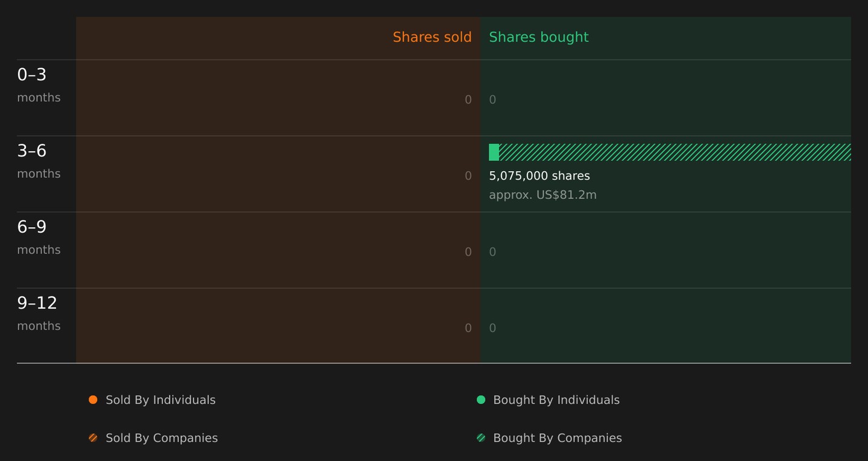This screenshot has width=868, height=461.
Task: Toggle the Bought By Companies legend label
Action: click(558, 438)
